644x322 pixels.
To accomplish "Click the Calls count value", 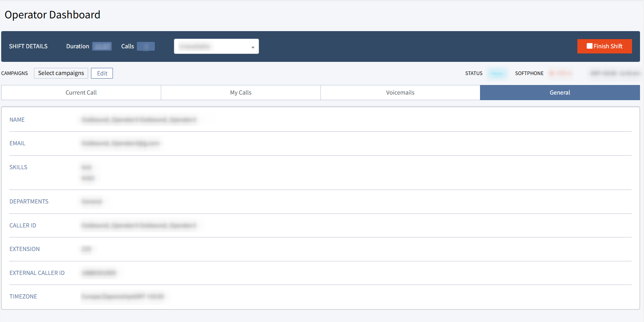I will coord(146,46).
